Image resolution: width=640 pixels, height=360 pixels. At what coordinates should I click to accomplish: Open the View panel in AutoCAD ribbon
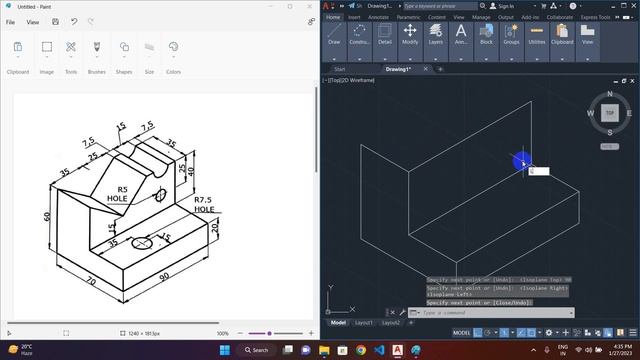(x=587, y=35)
